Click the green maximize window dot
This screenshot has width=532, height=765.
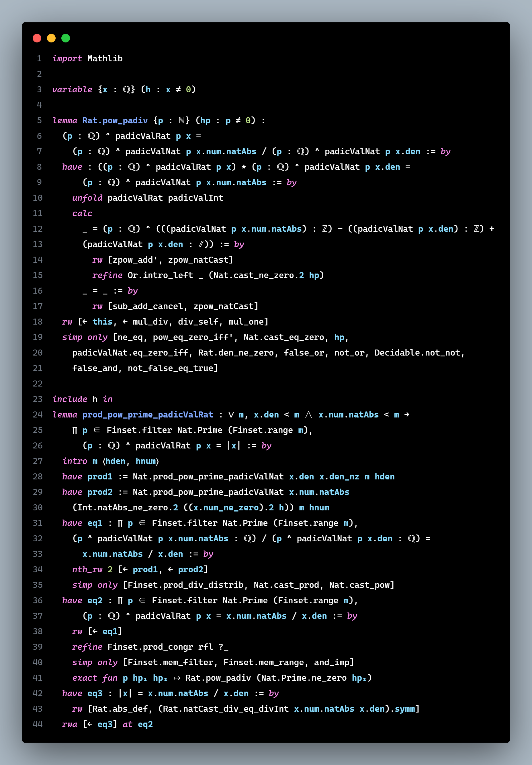point(66,38)
